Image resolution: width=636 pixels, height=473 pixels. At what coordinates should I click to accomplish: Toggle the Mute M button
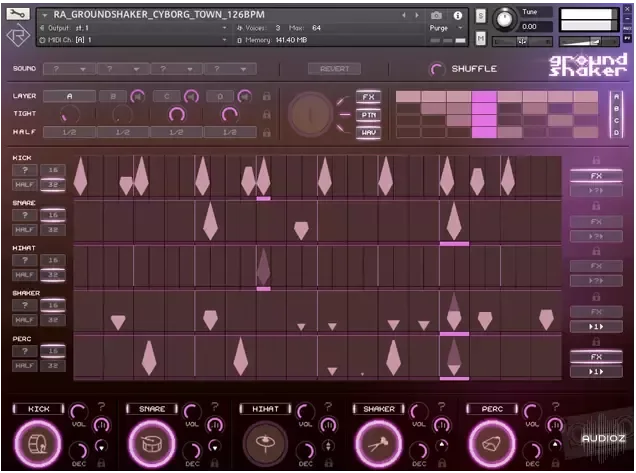[481, 39]
